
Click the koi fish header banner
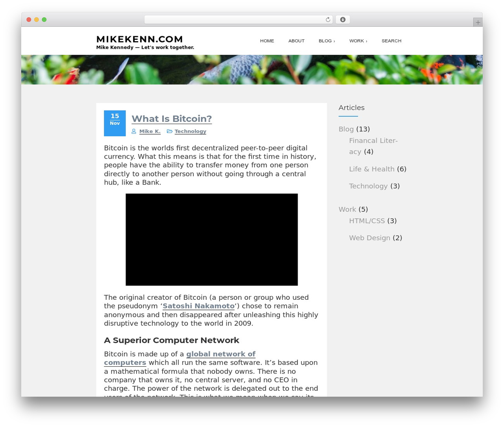(252, 70)
